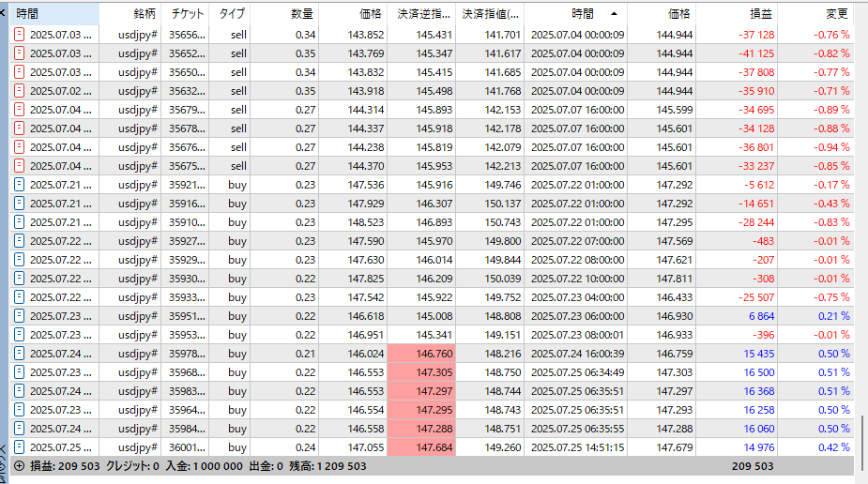Click the loss value -41 125
The height and width of the screenshot is (484, 868).
coord(756,53)
